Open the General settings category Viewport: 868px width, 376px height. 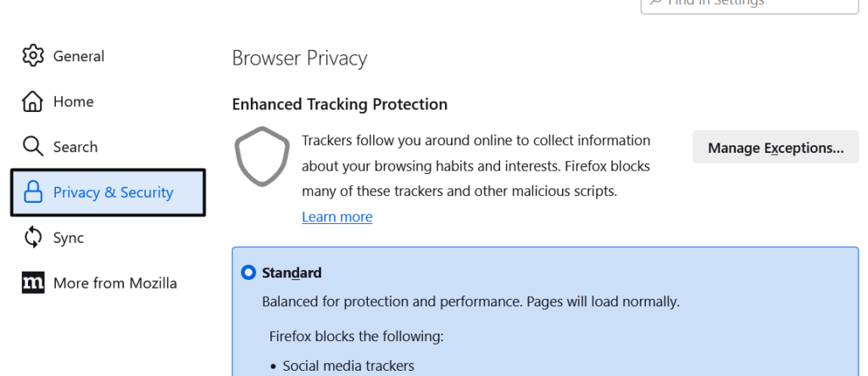[79, 56]
